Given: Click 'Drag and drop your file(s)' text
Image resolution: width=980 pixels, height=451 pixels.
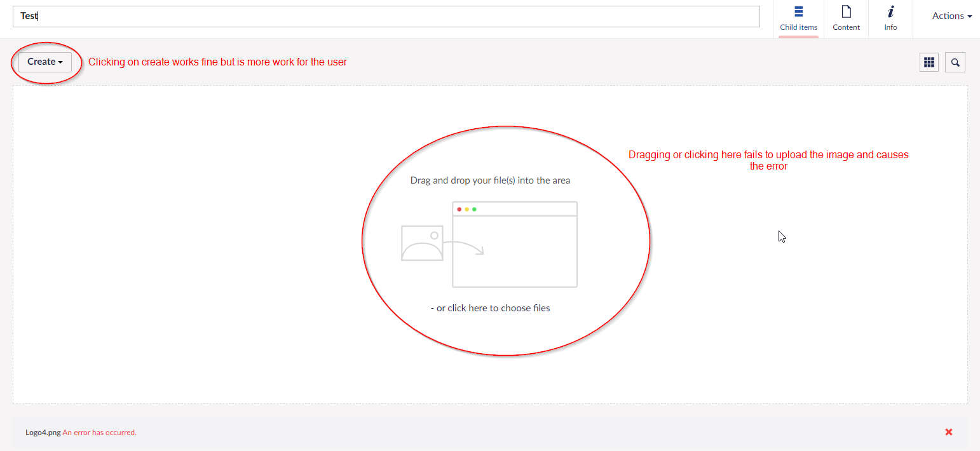Looking at the screenshot, I should tap(490, 180).
